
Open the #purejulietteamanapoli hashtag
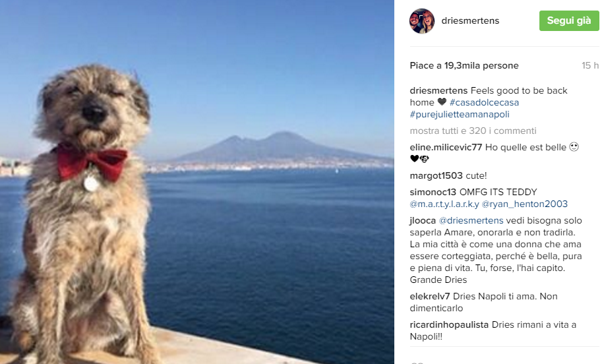[x=460, y=114]
